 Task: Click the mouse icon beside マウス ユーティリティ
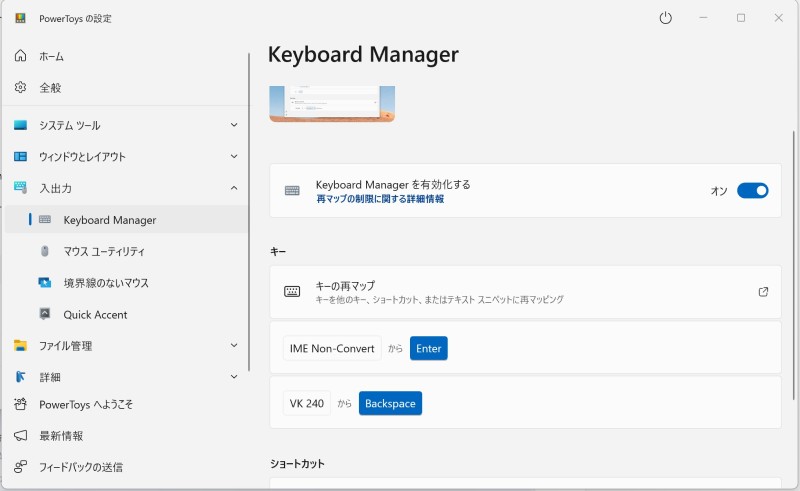point(45,251)
